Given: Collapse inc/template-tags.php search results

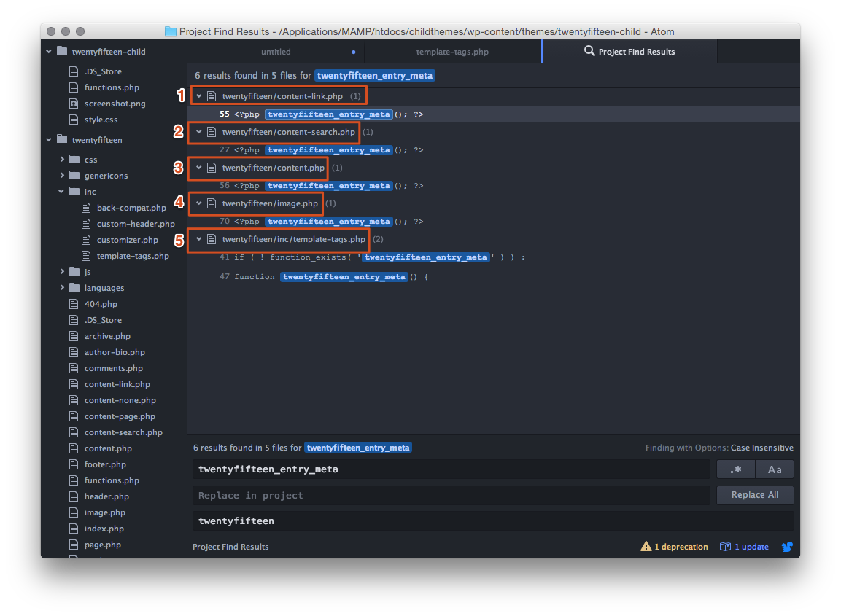Looking at the screenshot, I should point(199,239).
